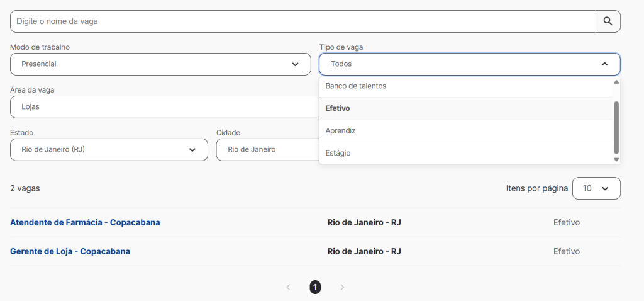This screenshot has width=644, height=301.
Task: Select page 1 in pagination
Action: 315,287
